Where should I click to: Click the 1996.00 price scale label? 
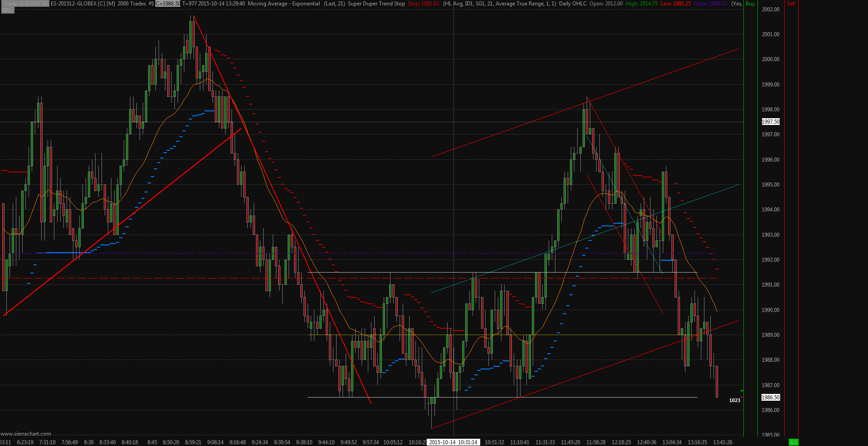771,160
